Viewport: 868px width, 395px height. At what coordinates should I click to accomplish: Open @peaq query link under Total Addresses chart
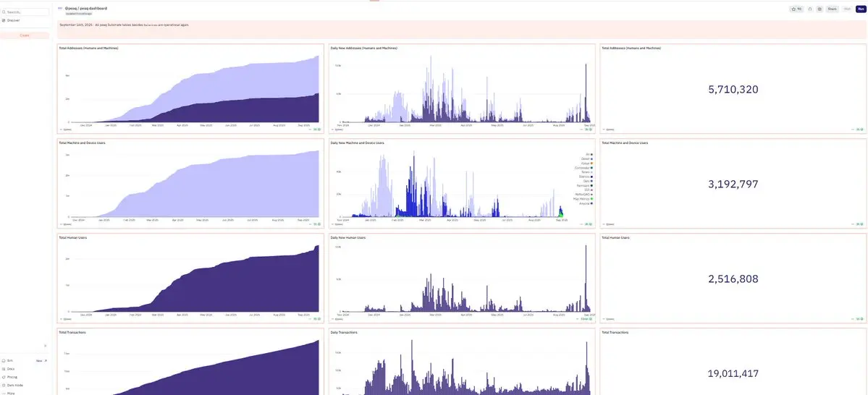68,129
